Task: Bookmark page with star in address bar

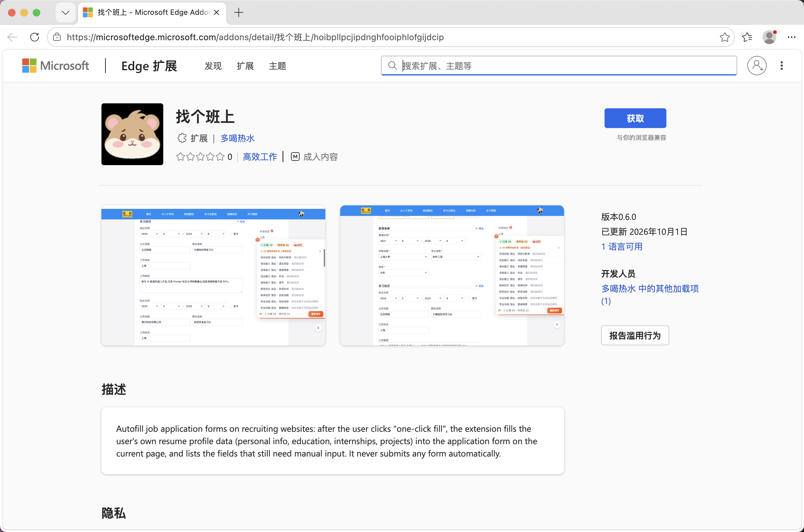Action: (x=725, y=37)
